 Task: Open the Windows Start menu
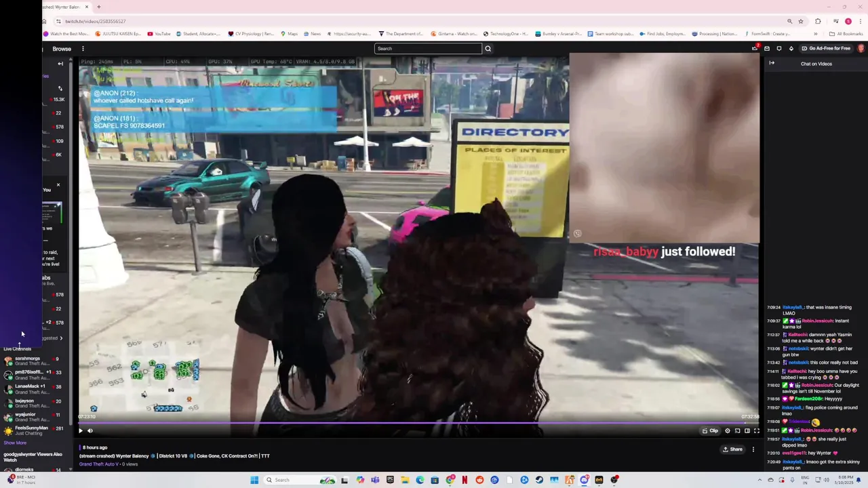coord(254,480)
